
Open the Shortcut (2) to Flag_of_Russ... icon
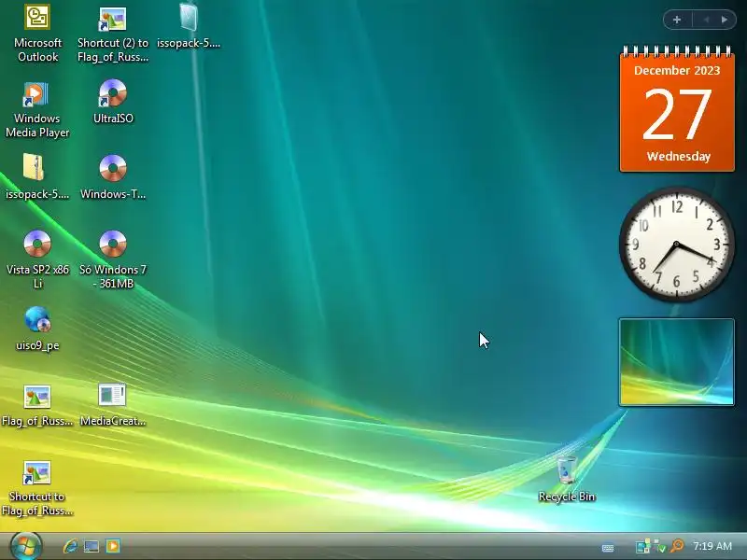(113, 34)
